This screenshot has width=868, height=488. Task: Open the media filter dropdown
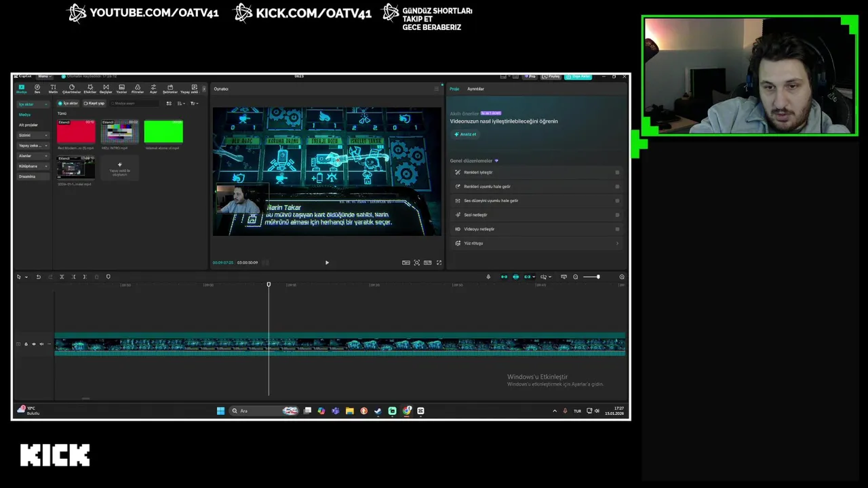coord(194,103)
